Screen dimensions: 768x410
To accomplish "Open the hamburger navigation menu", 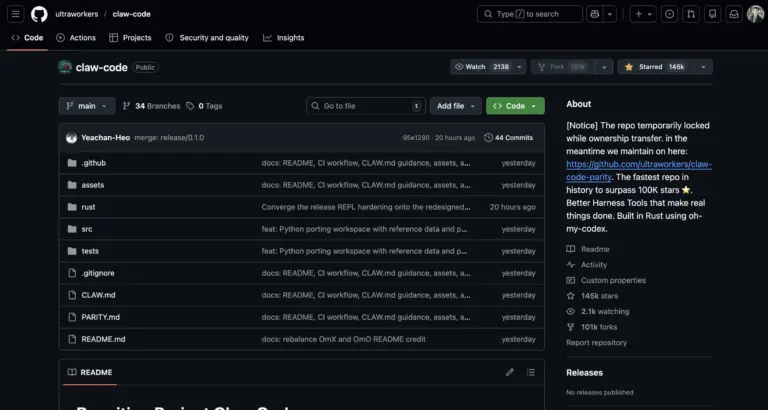I will pyautogui.click(x=16, y=14).
